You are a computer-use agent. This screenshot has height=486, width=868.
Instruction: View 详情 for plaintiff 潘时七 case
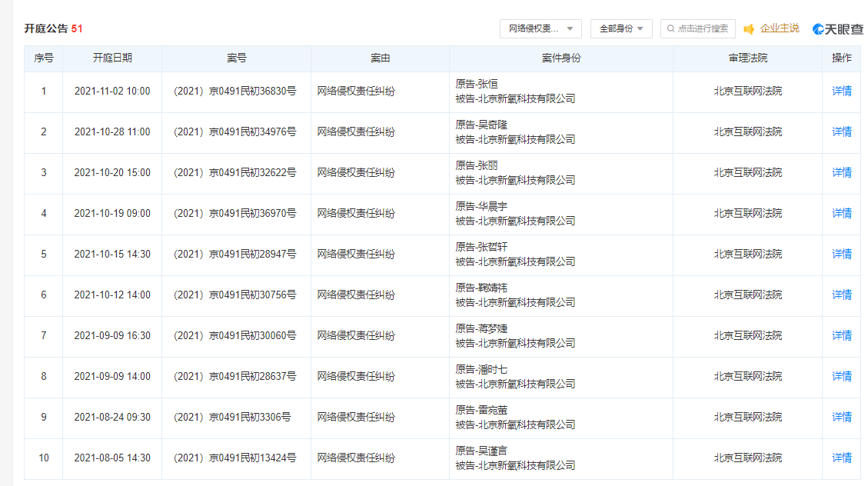[842, 376]
